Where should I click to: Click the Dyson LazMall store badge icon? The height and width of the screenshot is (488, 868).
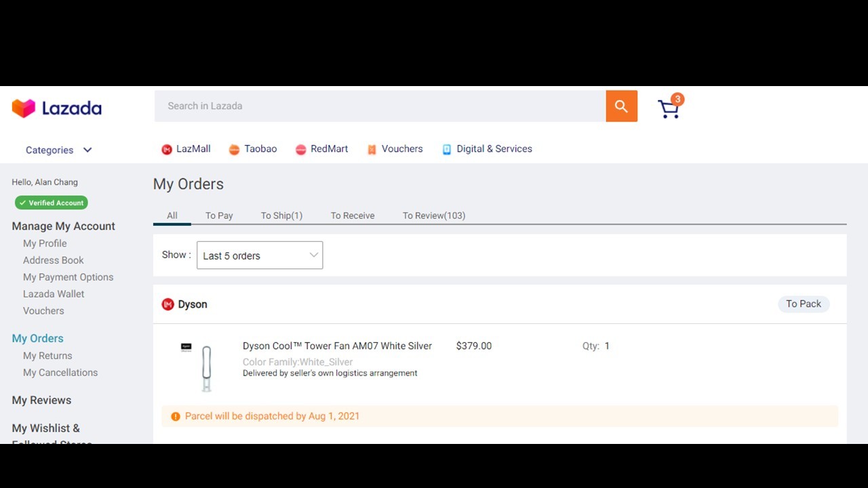coord(167,304)
